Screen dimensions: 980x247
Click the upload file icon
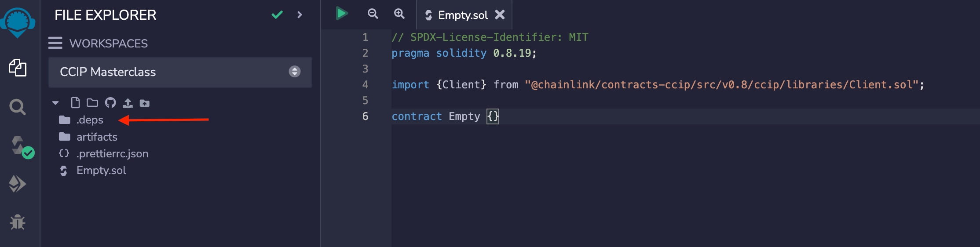128,103
